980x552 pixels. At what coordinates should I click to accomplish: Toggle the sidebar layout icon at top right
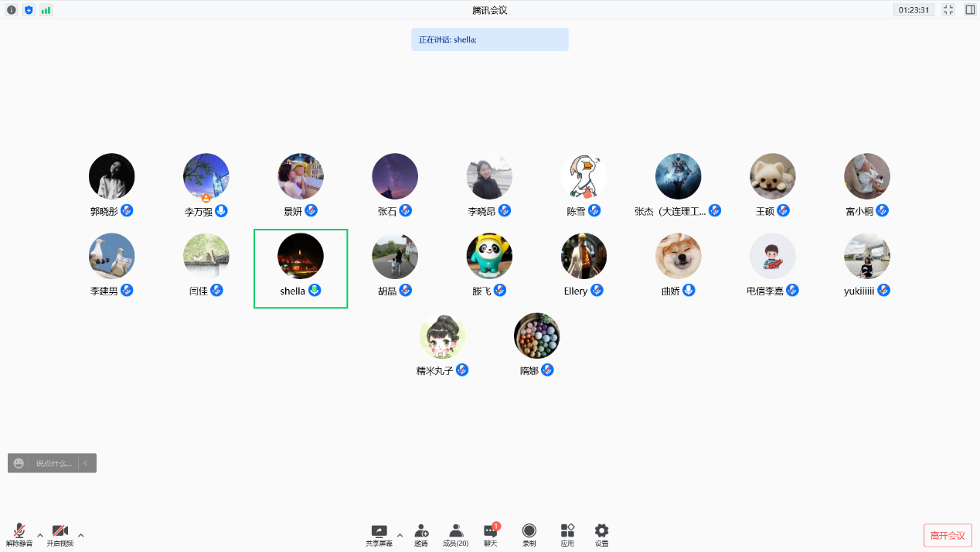970,10
